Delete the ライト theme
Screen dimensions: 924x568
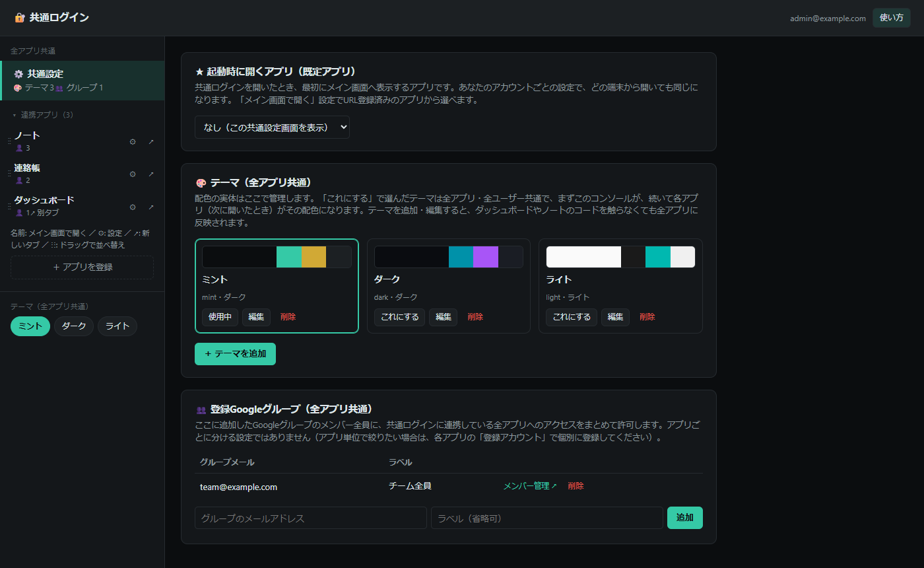point(647,317)
